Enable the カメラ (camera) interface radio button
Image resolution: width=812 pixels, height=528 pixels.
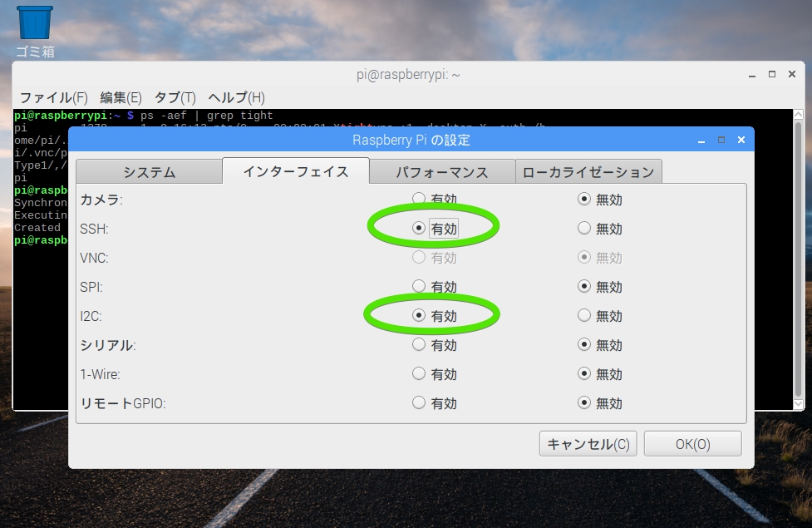(x=419, y=199)
